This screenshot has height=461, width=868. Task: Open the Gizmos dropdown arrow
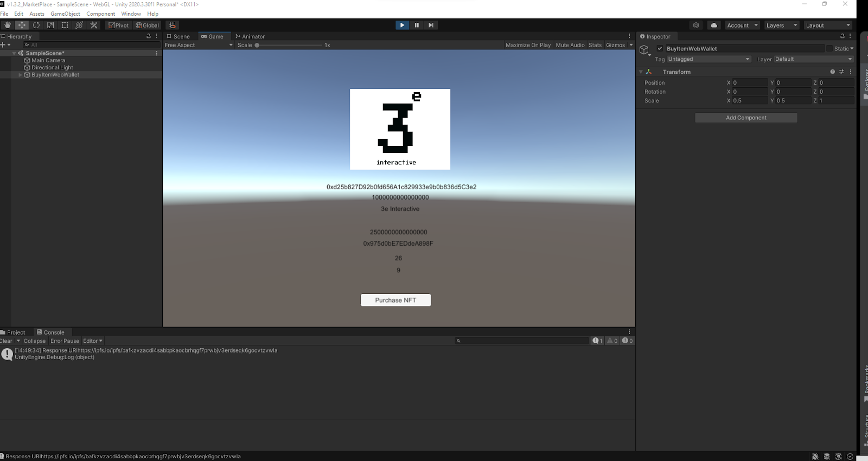point(631,45)
